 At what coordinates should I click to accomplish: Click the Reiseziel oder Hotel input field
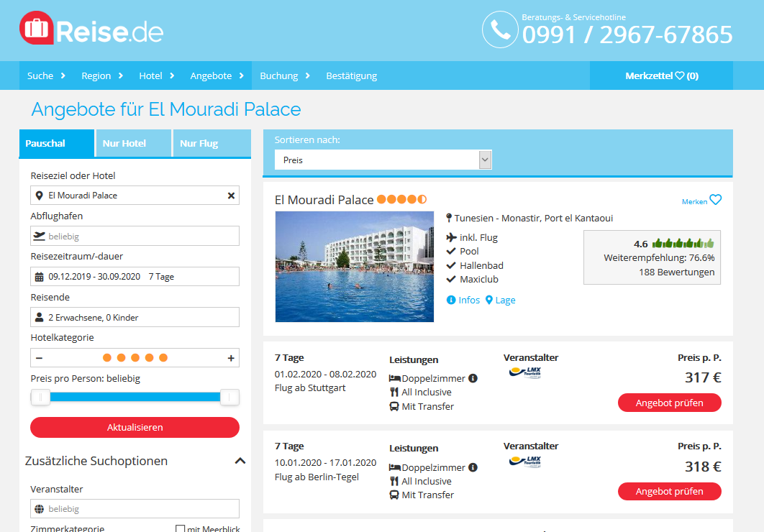[135, 195]
